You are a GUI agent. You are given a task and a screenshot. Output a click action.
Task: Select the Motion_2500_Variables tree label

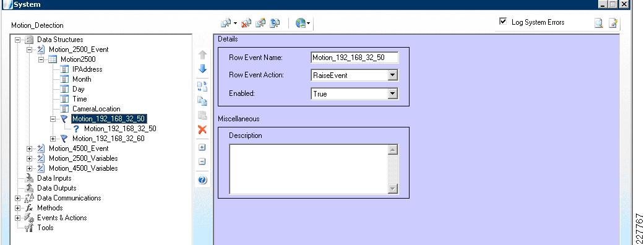pyautogui.click(x=84, y=158)
